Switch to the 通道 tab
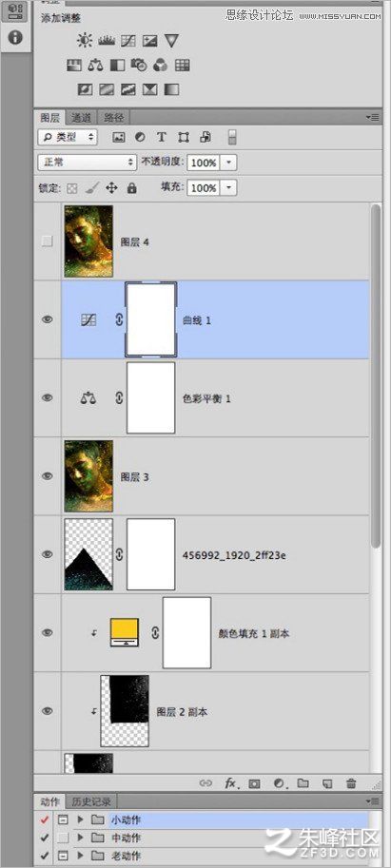The image size is (391, 868). click(x=82, y=117)
